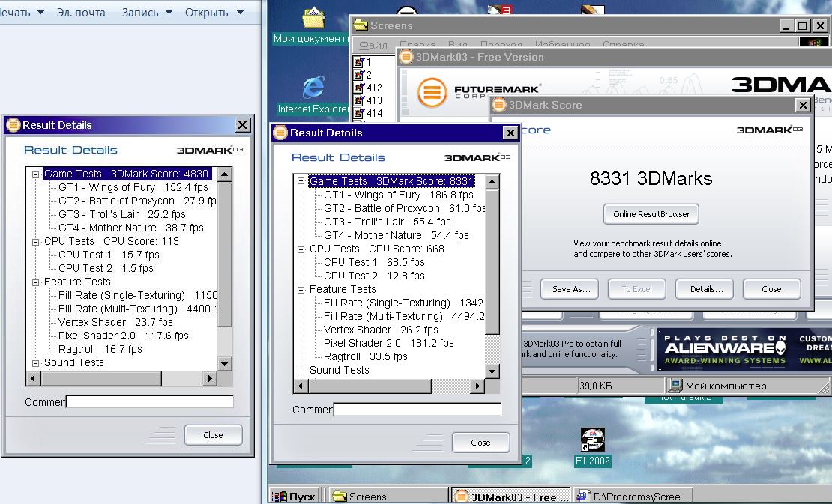Click vertical scrollbar down arrow, left Result Details
The image size is (832, 504).
click(x=224, y=363)
